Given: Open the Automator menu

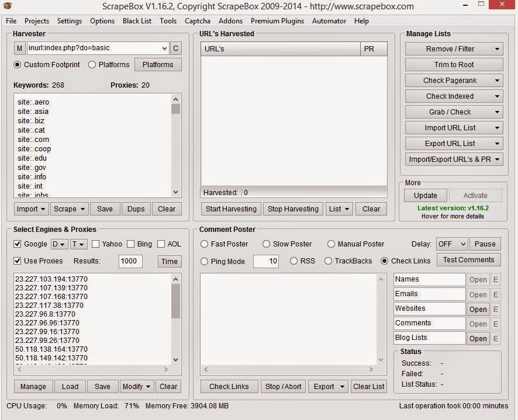Looking at the screenshot, I should (x=329, y=20).
